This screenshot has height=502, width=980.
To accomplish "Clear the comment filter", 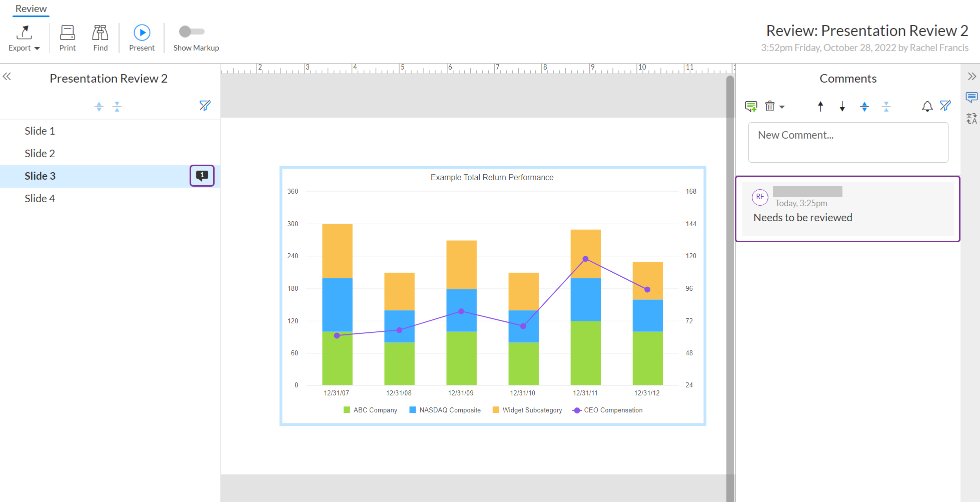I will [x=945, y=106].
